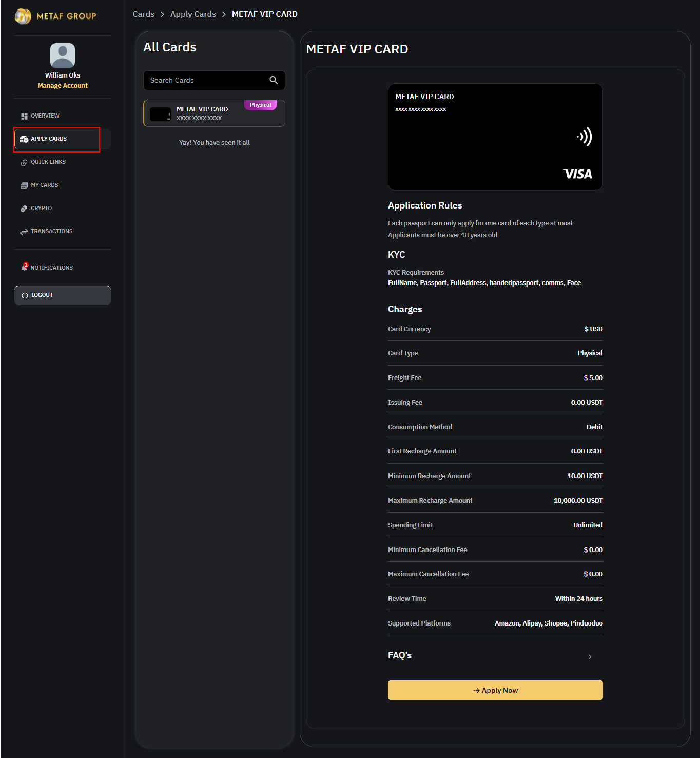Click the notification bell icon

tap(24, 267)
